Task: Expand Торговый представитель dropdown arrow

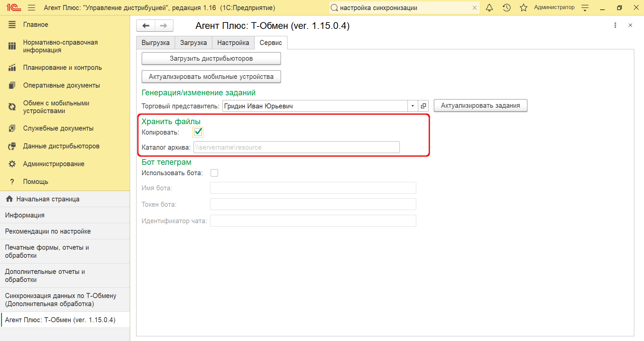Action: point(413,106)
